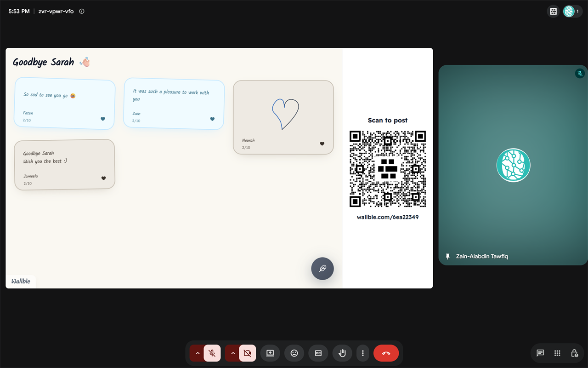The image size is (588, 368).
Task: Leave the call with the red button
Action: click(x=386, y=353)
